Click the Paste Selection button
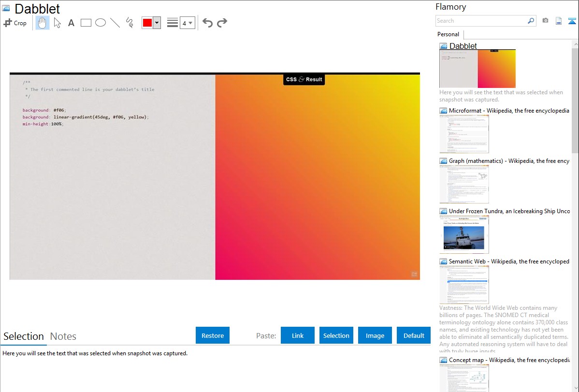The width and height of the screenshot is (579, 392). point(336,335)
